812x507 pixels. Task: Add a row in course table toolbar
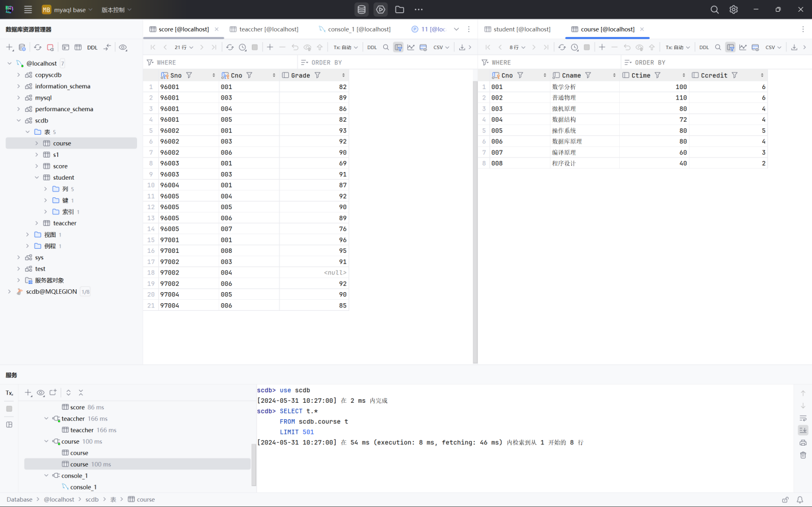pos(602,47)
